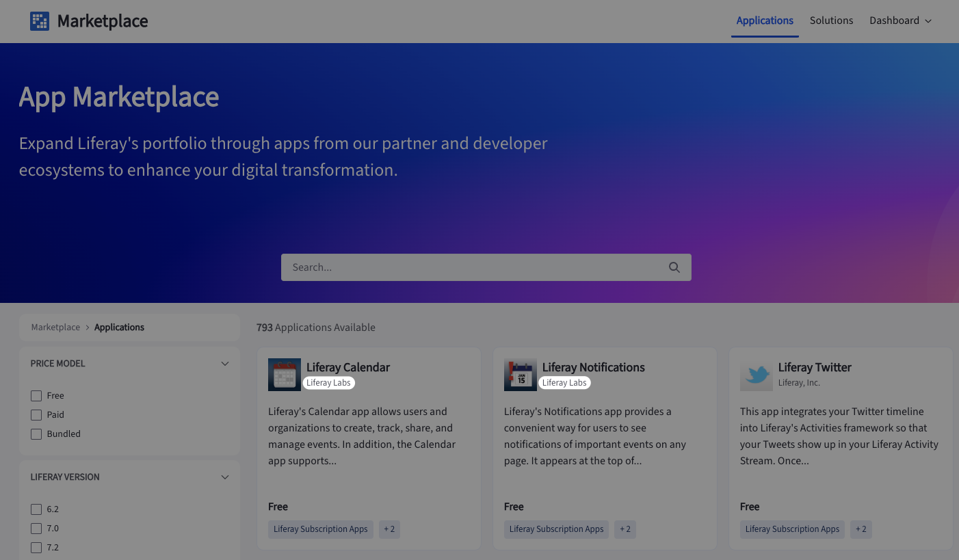Screen dimensions: 959x560
Task: Check the Free price filter
Action: 36,396
